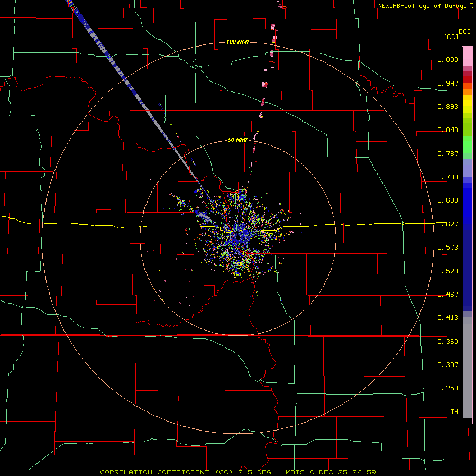The image size is (476, 476).
Task: Click the 0.360 scale label
Action: (x=448, y=342)
